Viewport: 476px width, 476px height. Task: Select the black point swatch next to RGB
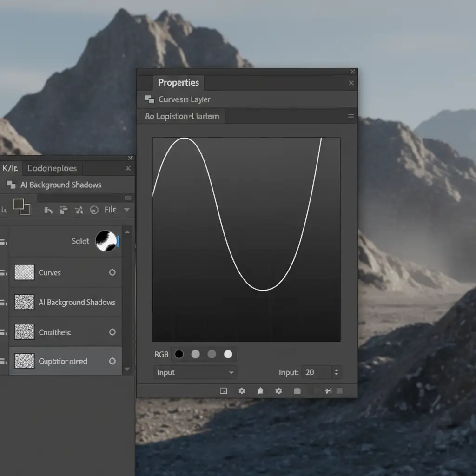(179, 355)
